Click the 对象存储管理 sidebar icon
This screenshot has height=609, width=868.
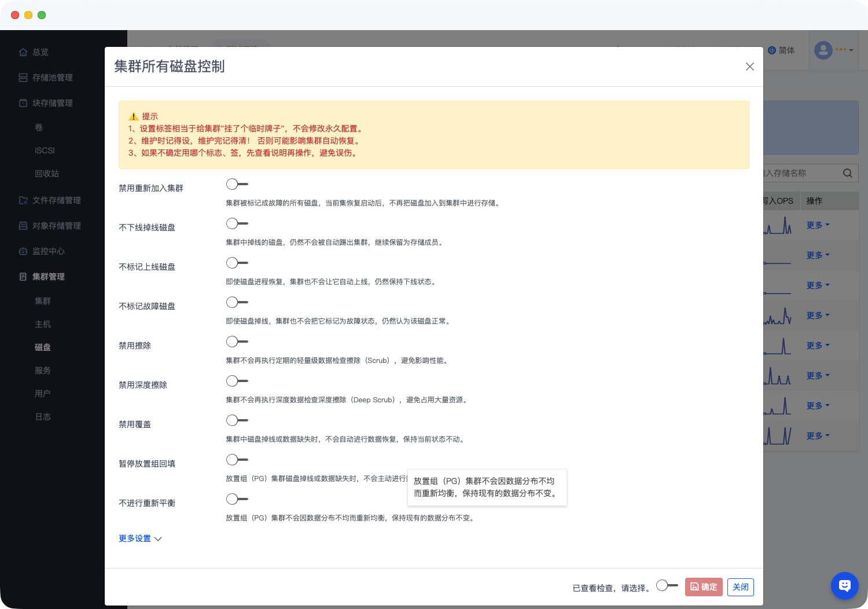coord(23,226)
